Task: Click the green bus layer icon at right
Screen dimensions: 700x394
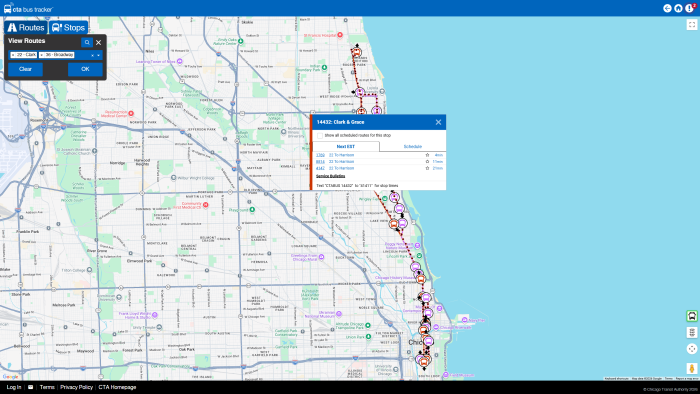Action: point(692,316)
